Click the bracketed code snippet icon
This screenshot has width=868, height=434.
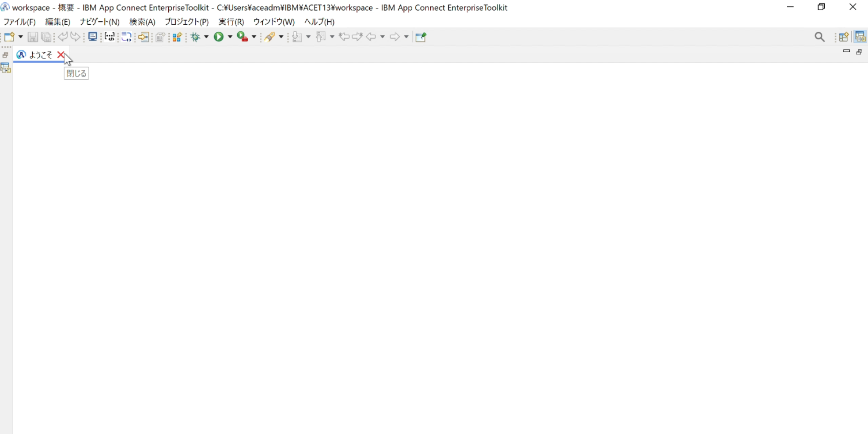[110, 37]
